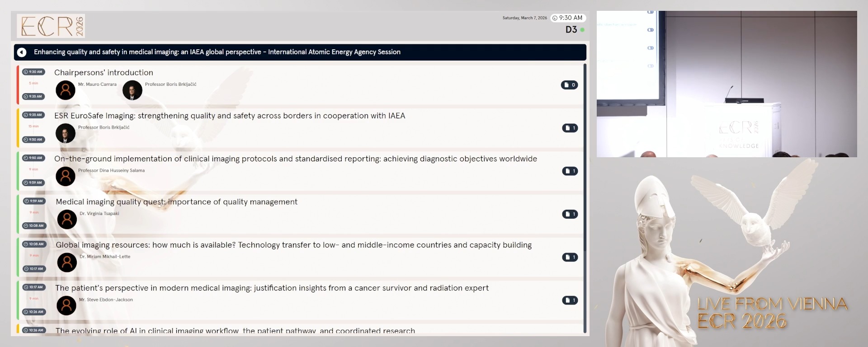Screen dimensions: 868x347
Task: Select Dr. Virginia Tsapaki's profile avatar
Action: coord(67,220)
